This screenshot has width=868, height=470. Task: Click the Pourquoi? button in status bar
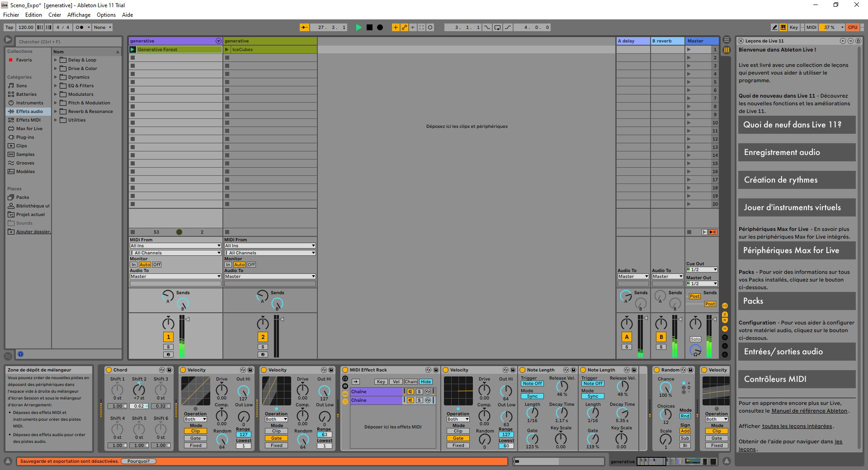139,461
